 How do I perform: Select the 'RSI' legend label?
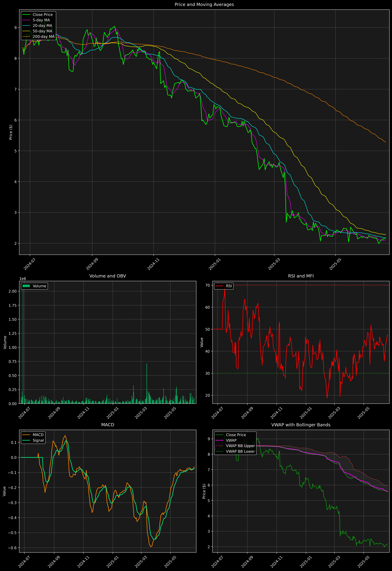(229, 286)
